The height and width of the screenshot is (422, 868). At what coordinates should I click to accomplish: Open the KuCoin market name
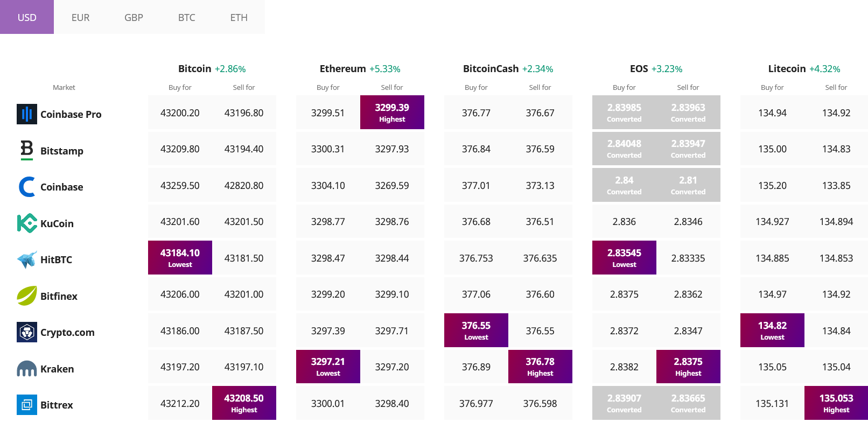click(x=57, y=223)
